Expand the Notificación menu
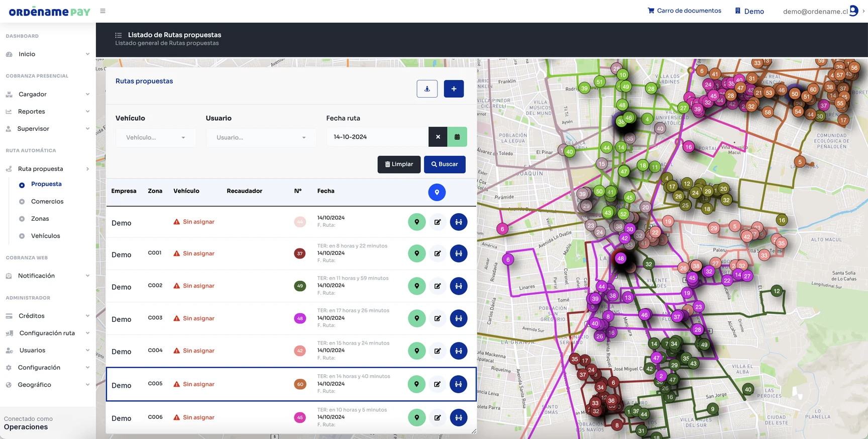This screenshot has height=439, width=868. pyautogui.click(x=48, y=276)
